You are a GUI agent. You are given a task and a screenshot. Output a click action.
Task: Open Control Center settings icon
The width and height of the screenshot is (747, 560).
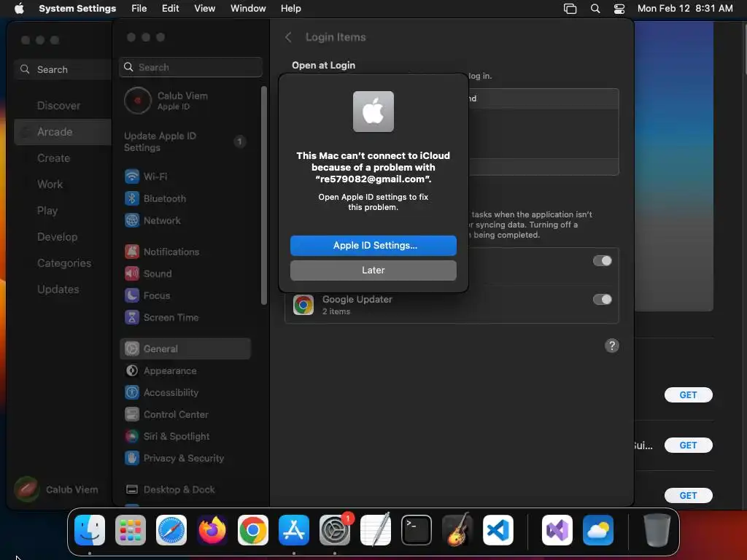tap(132, 415)
